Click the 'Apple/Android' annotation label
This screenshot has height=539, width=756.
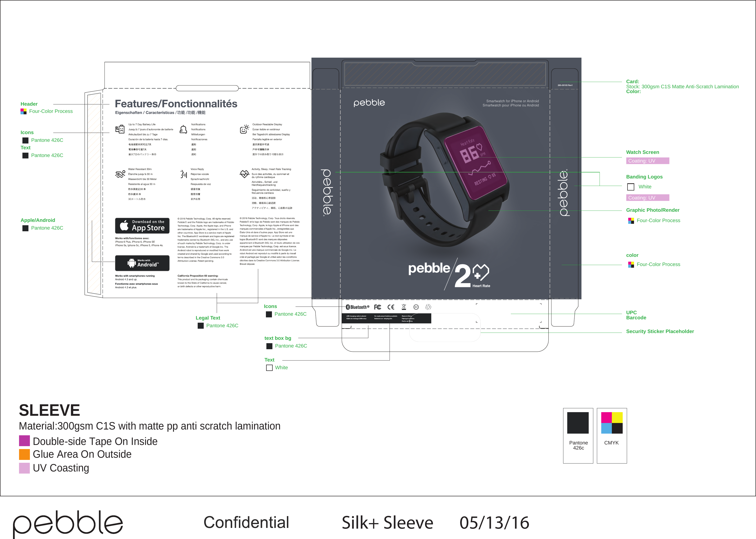38,220
